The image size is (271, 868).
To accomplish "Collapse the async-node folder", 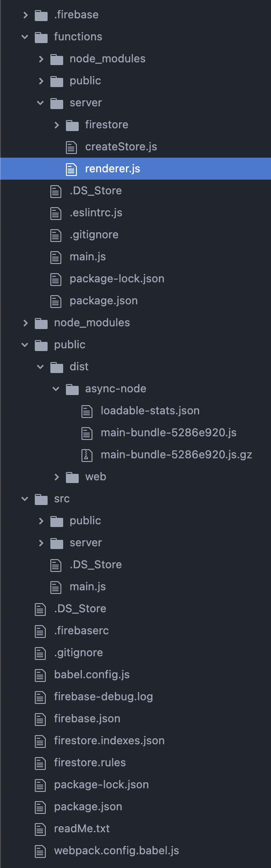I will (x=56, y=389).
